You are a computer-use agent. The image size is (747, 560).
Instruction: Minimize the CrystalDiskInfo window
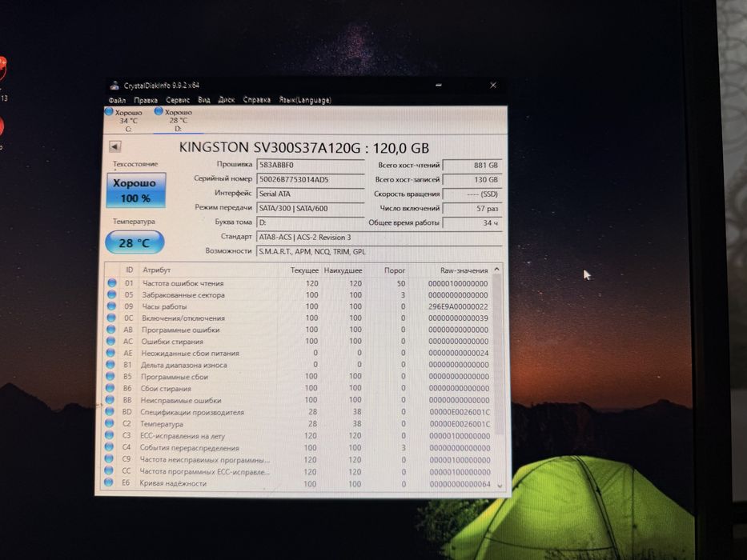pyautogui.click(x=438, y=86)
